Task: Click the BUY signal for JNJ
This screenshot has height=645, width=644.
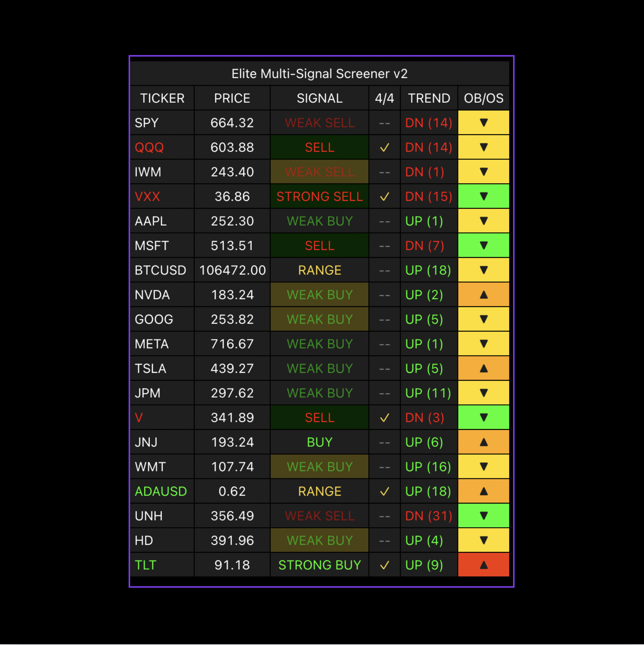Action: 319,442
